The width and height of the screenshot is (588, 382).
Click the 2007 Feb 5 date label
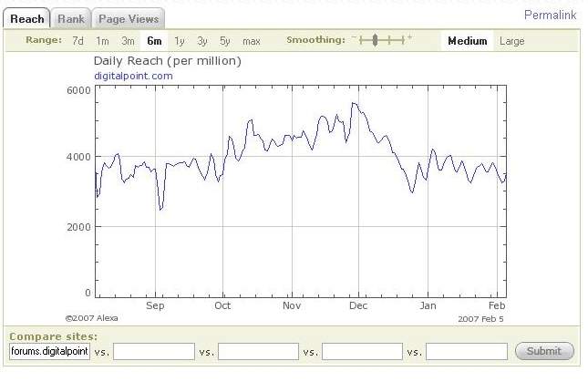click(x=480, y=319)
